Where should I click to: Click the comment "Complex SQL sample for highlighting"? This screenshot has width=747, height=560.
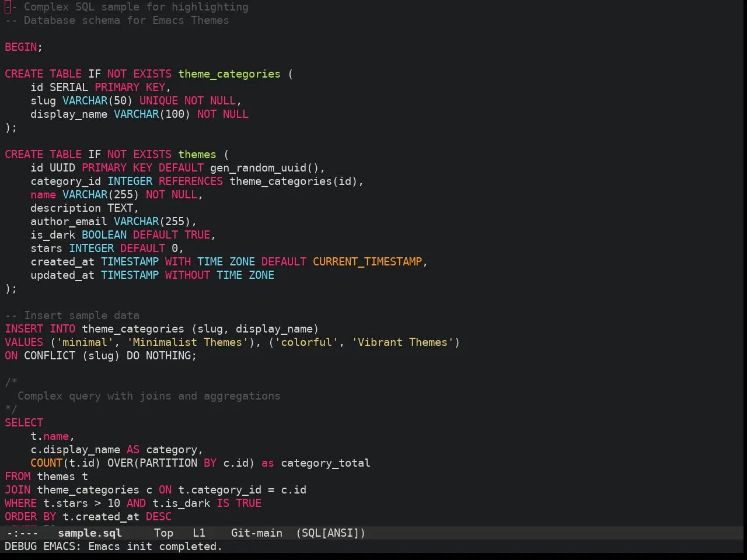tap(136, 7)
